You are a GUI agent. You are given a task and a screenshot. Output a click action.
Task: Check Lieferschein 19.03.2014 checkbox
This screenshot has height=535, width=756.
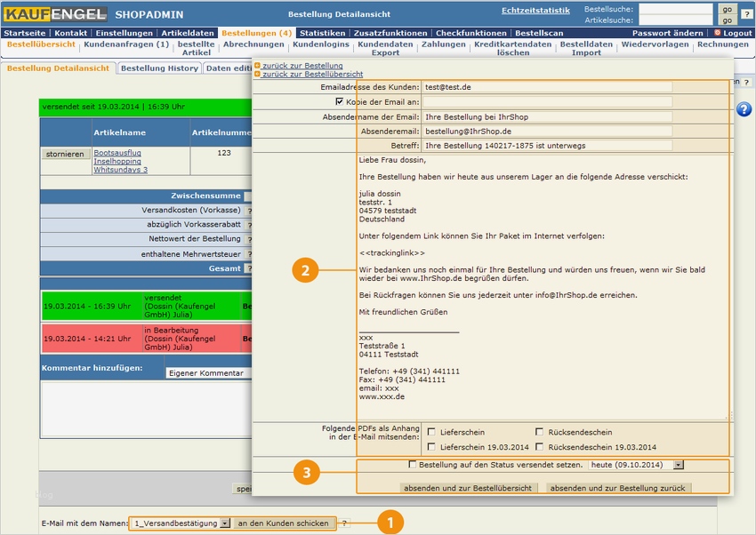(x=431, y=447)
